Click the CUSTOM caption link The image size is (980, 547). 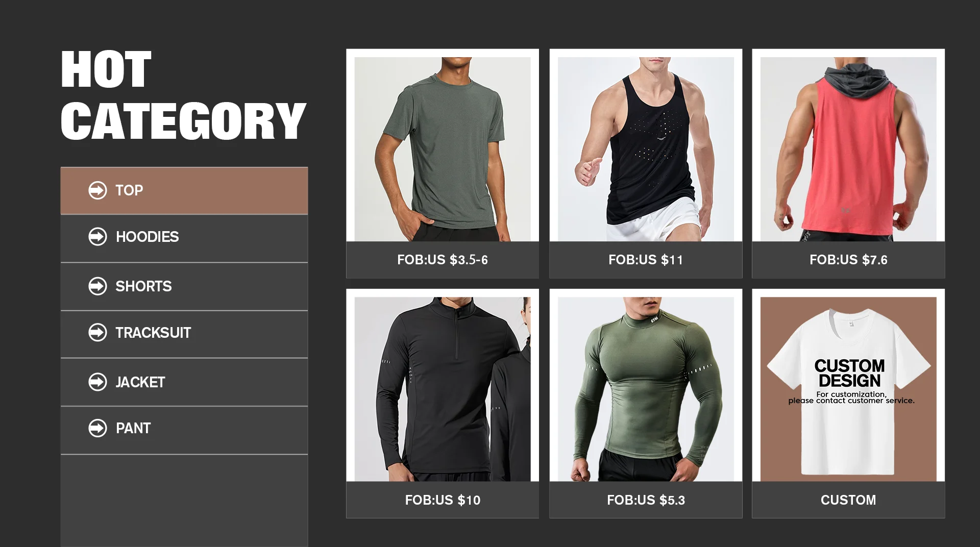(848, 500)
